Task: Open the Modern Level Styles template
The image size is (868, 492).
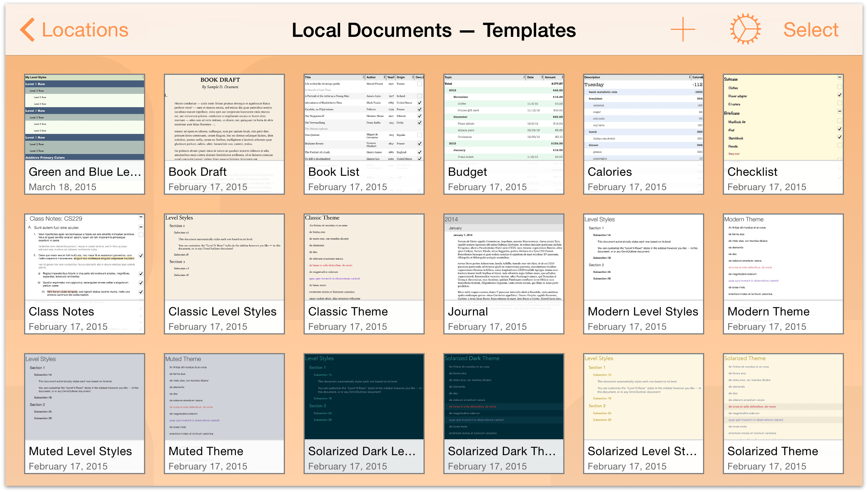Action: pyautogui.click(x=644, y=274)
